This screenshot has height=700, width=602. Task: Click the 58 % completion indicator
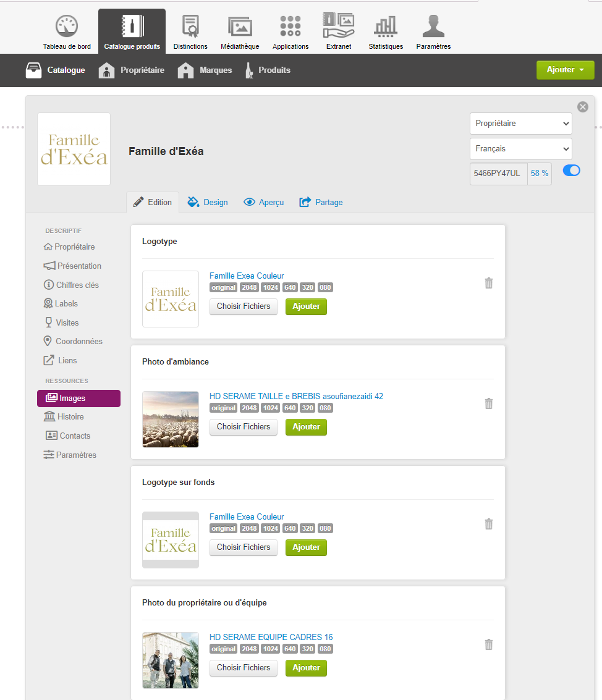click(540, 173)
